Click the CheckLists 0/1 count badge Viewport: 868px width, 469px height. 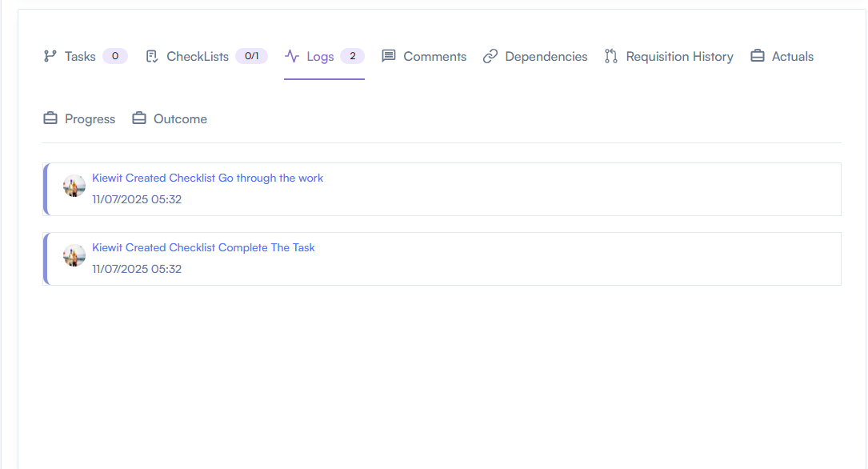click(x=251, y=56)
